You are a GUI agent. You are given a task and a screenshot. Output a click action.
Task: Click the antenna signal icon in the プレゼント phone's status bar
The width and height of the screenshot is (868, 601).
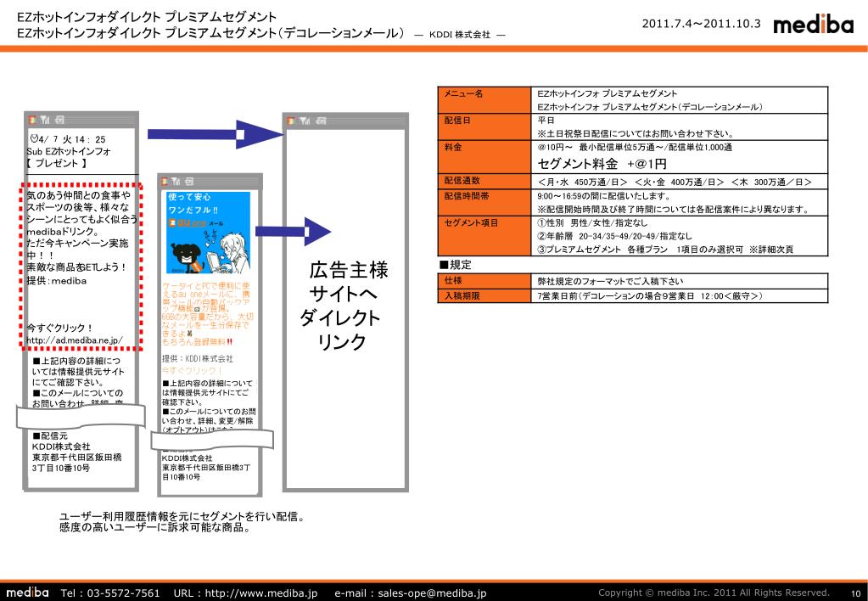pyautogui.click(x=44, y=120)
